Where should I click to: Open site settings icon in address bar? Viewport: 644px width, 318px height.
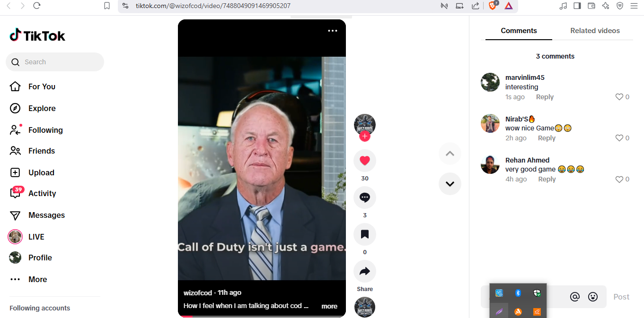[x=125, y=6]
